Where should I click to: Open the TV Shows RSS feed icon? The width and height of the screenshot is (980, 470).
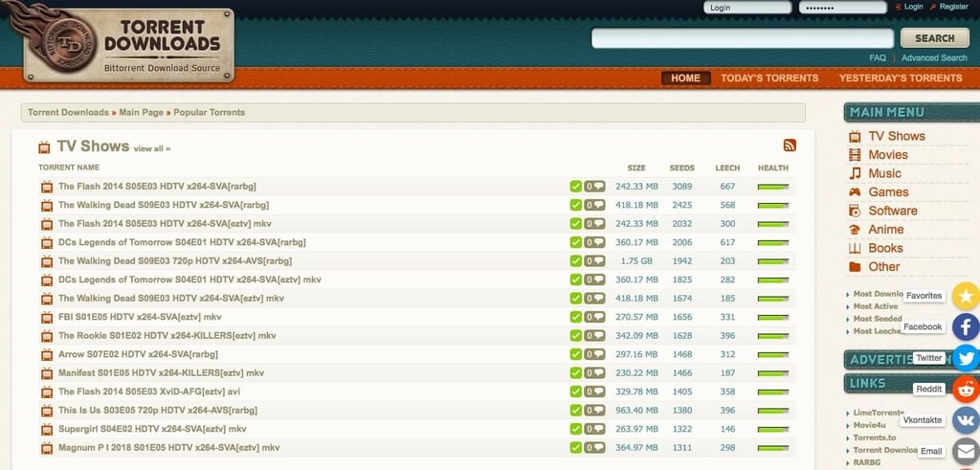pos(790,145)
